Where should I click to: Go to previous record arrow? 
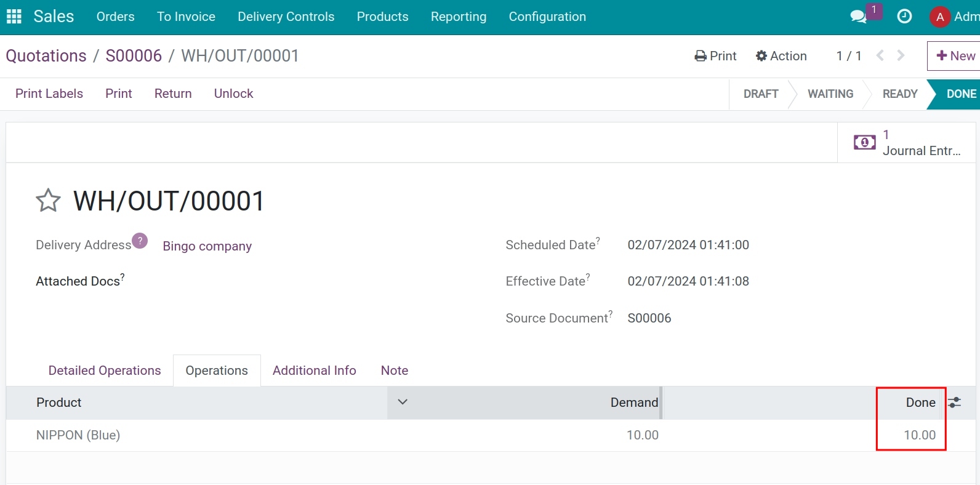880,56
